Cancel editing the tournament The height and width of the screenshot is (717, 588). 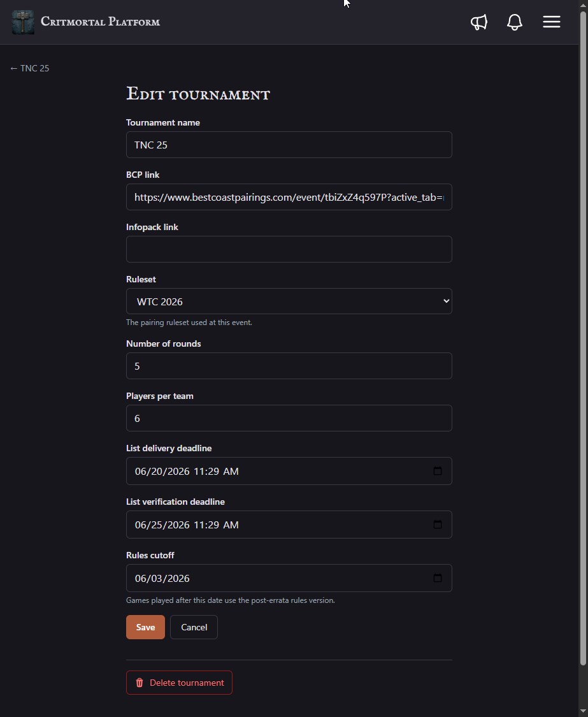point(194,627)
